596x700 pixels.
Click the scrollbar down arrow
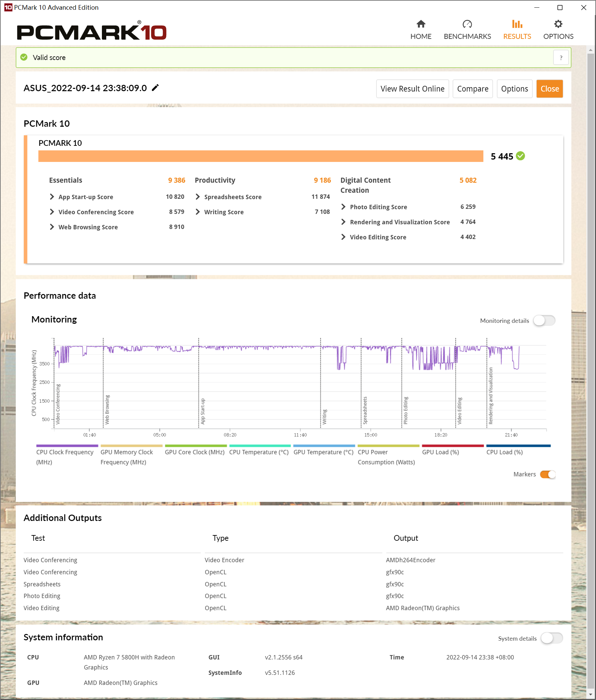590,694
